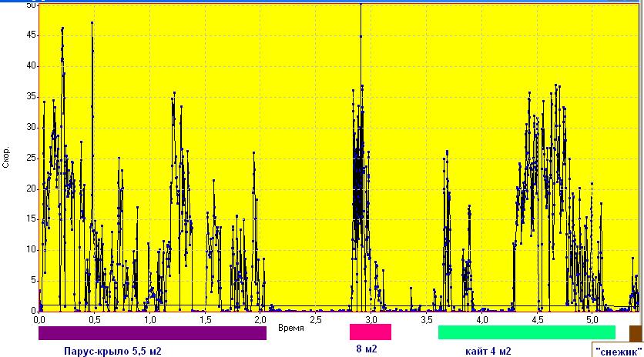Click the Время x-axis title
This screenshot has height=357, width=644.
point(290,328)
